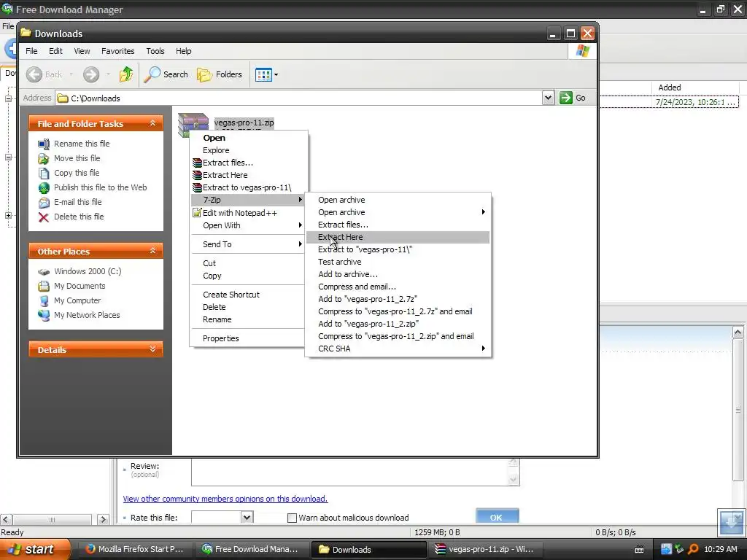Open the Tools menu in Downloads

(155, 51)
